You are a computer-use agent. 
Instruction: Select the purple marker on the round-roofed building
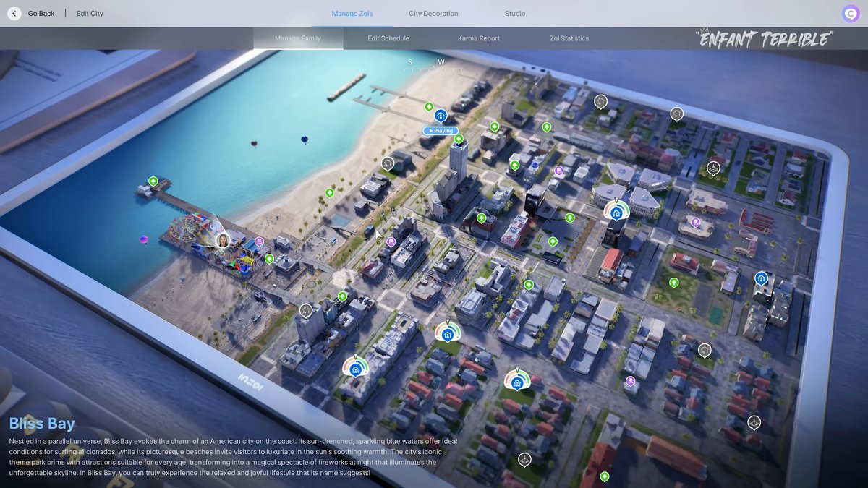(x=695, y=222)
